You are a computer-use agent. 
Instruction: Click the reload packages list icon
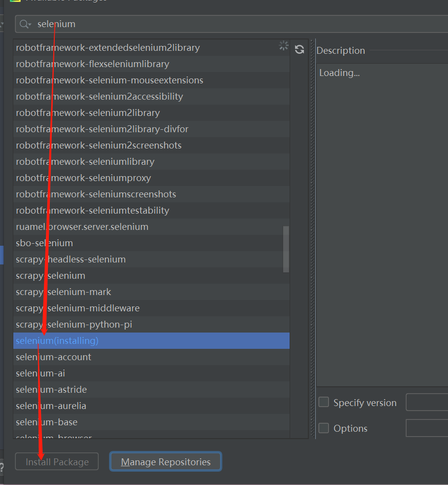point(299,49)
